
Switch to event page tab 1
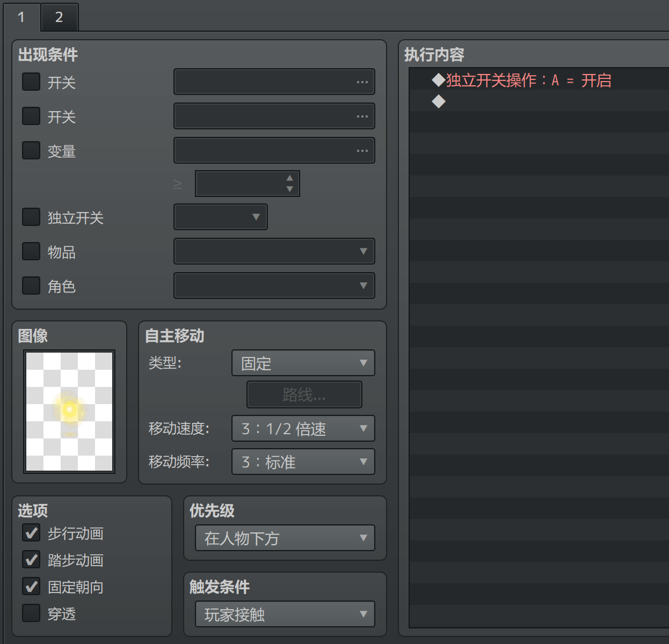coord(21,17)
